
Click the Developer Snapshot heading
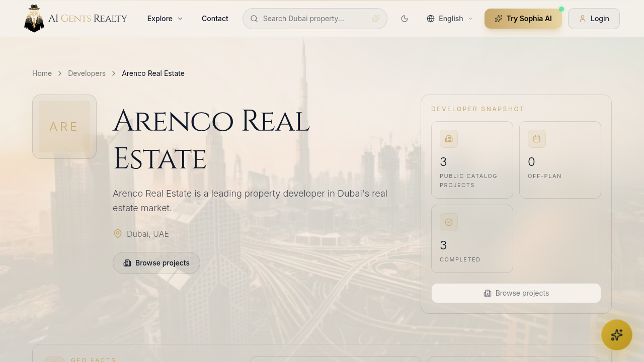pyautogui.click(x=478, y=109)
